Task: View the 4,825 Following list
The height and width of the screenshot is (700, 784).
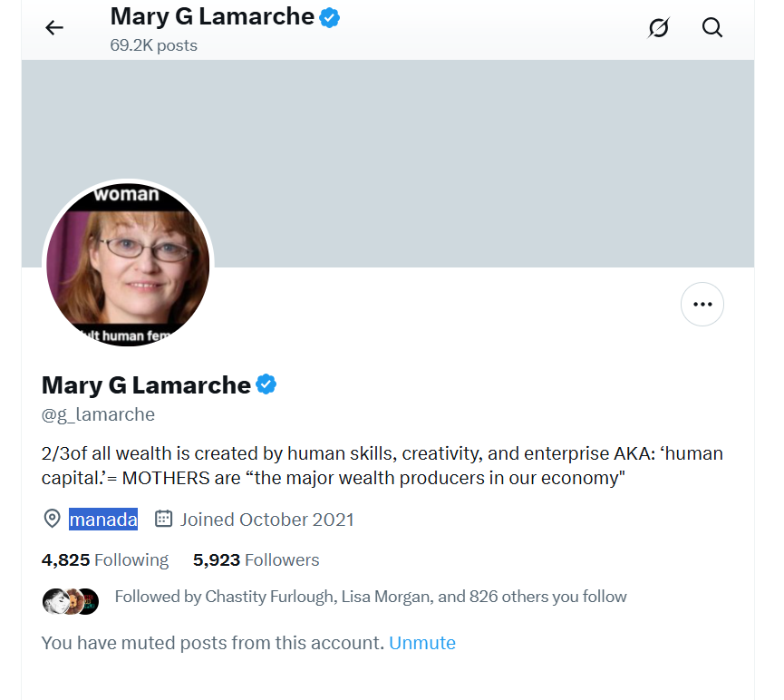Action: coord(105,559)
